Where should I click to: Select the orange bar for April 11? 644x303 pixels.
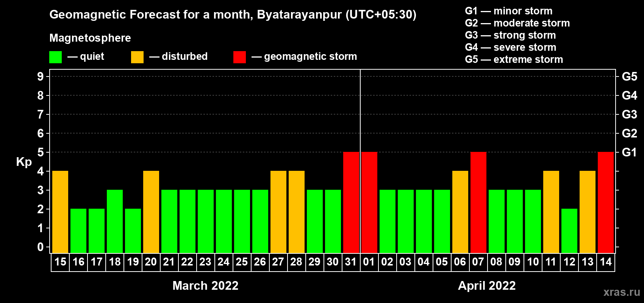[x=551, y=212]
